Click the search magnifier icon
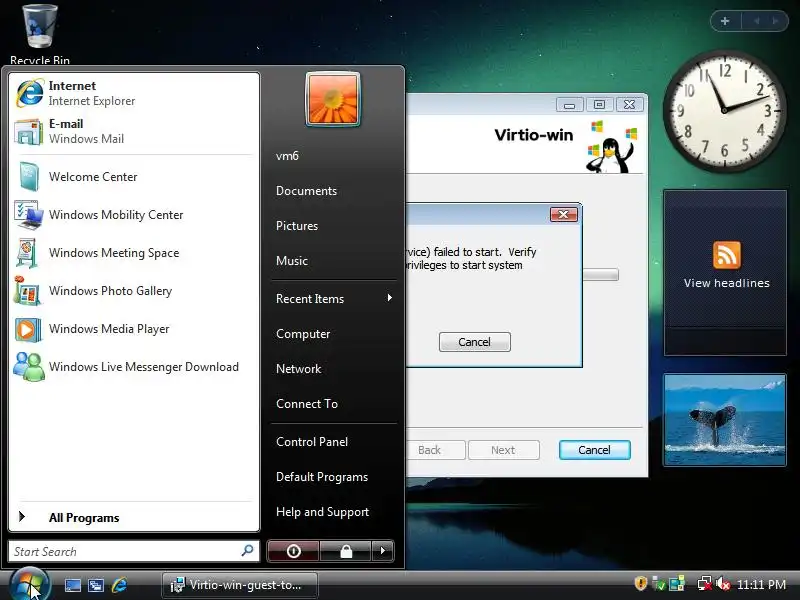Viewport: 800px width, 600px height. point(247,551)
